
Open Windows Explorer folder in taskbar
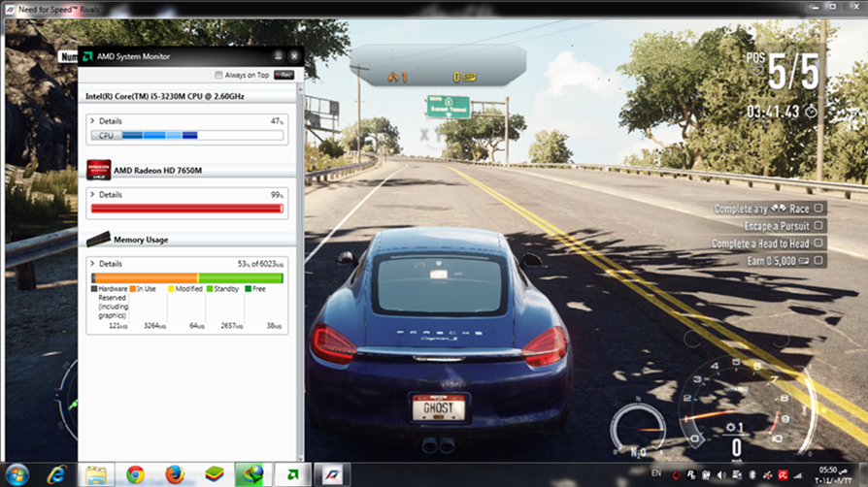pyautogui.click(x=96, y=474)
